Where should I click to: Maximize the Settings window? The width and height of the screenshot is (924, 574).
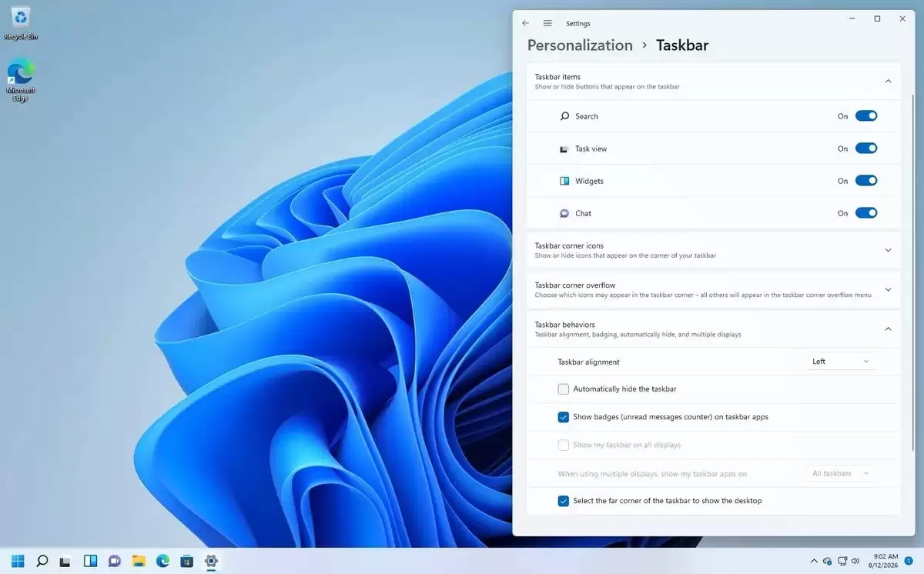(x=877, y=18)
